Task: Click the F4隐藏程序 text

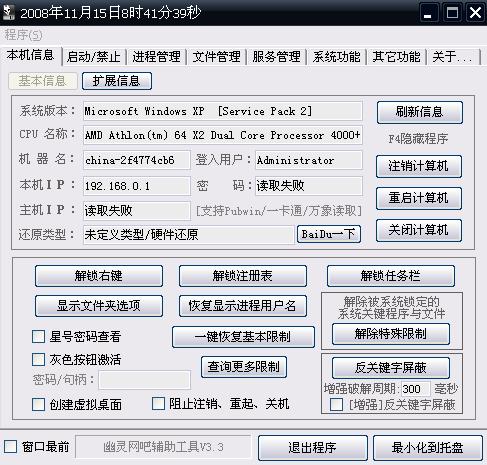Action: pos(418,139)
